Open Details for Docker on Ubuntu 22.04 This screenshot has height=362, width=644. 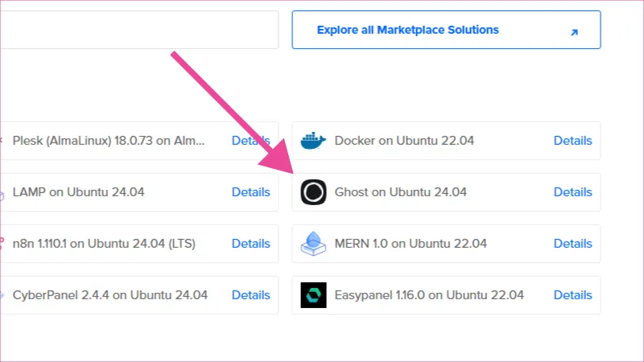(572, 141)
